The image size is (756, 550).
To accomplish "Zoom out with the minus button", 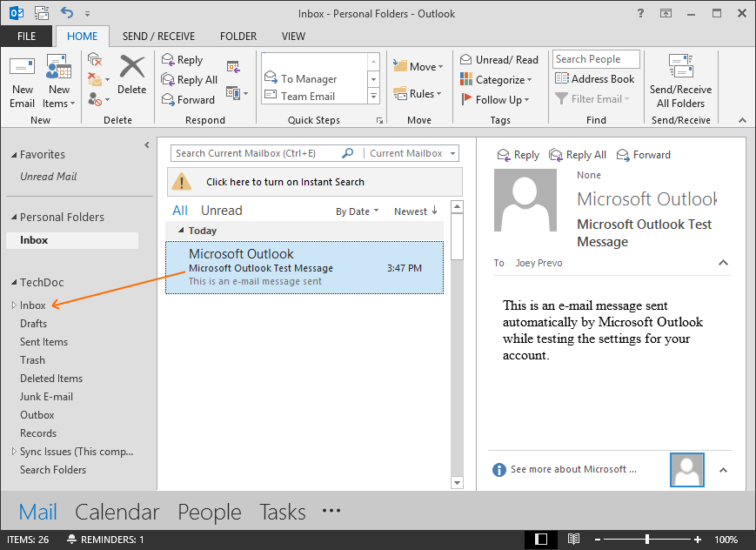I will click(x=598, y=539).
